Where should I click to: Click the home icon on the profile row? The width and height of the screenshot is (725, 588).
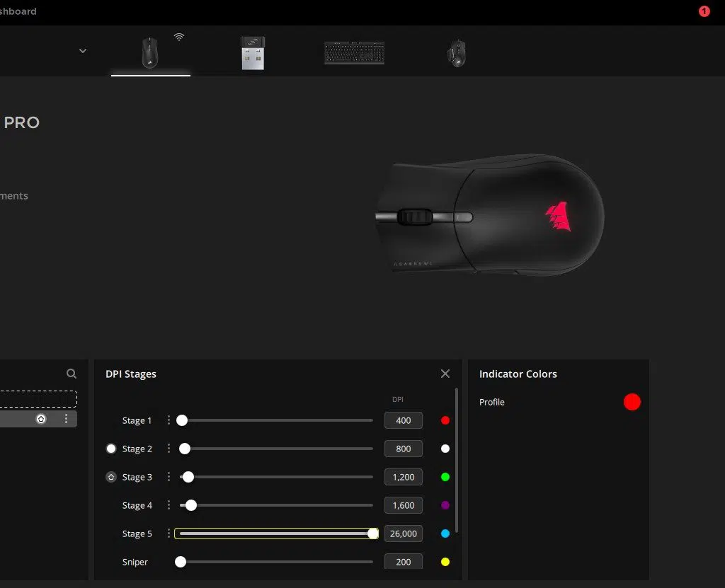click(41, 419)
